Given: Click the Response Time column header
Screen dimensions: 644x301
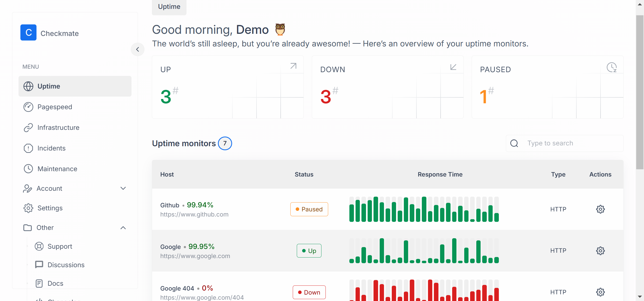Looking at the screenshot, I should pos(440,174).
